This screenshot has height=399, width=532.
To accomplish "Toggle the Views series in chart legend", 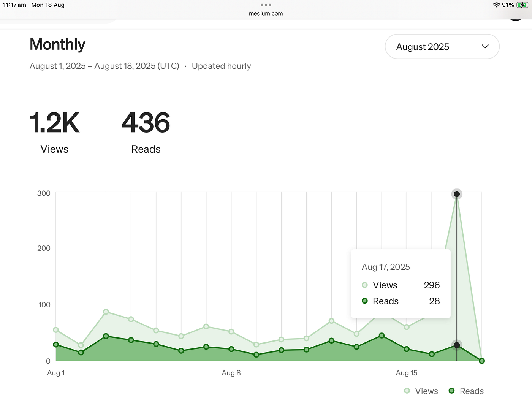I will pyautogui.click(x=421, y=391).
